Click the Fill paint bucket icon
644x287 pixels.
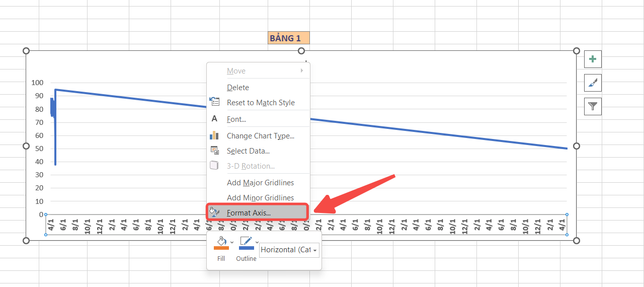221,240
